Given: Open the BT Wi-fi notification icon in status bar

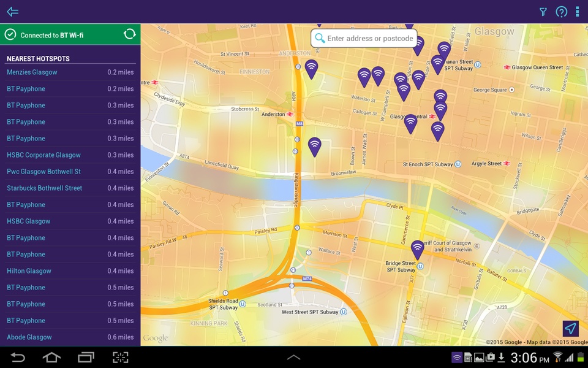Looking at the screenshot, I should click(x=456, y=358).
